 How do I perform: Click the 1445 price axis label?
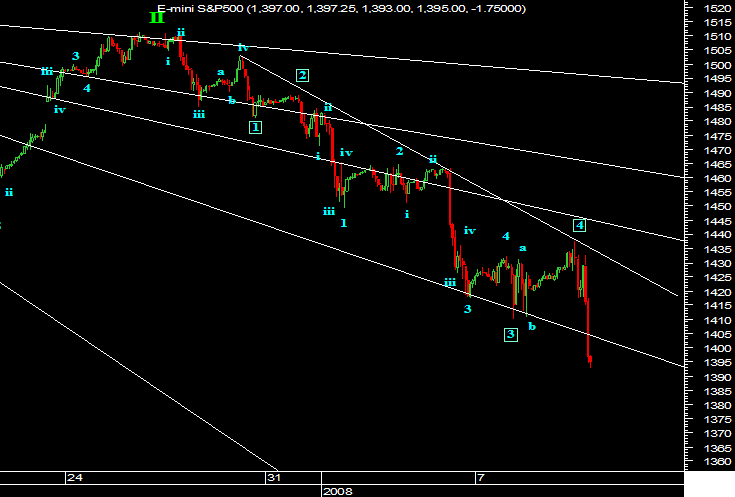tap(717, 220)
